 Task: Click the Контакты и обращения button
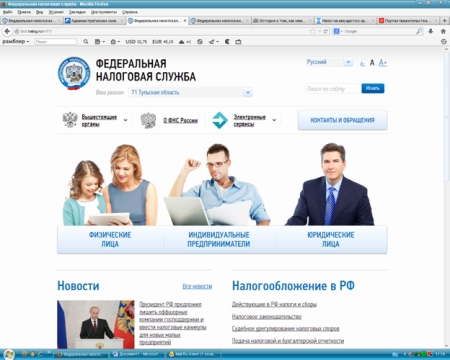point(342,120)
